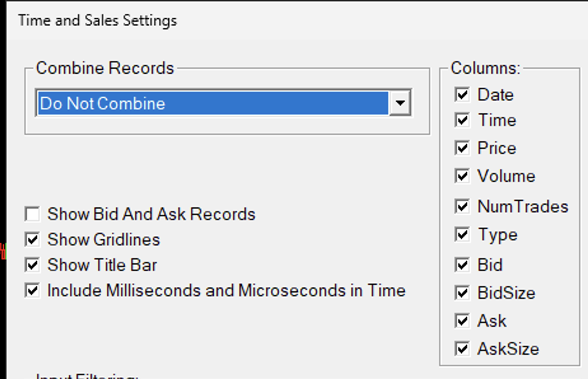This screenshot has height=379, width=588.
Task: Toggle the Show Gridlines checkbox
Action: (x=32, y=239)
